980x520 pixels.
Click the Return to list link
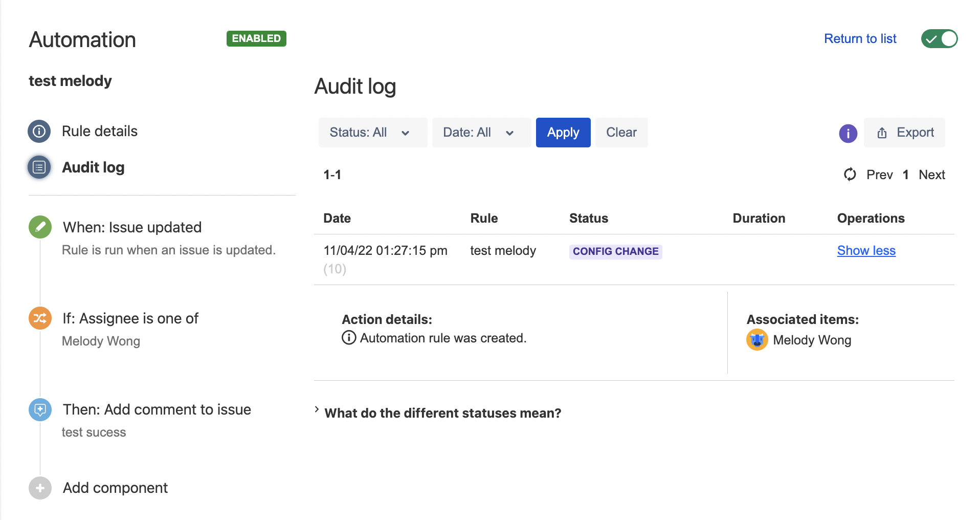pyautogui.click(x=860, y=39)
